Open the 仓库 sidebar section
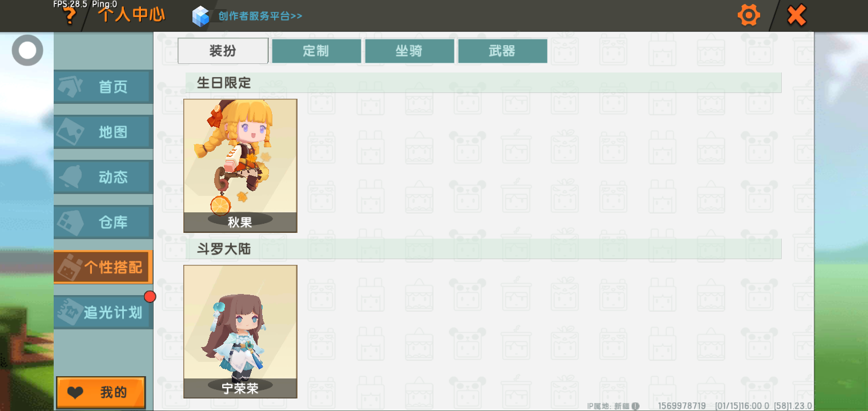Viewport: 868px width, 411px height. click(x=103, y=222)
